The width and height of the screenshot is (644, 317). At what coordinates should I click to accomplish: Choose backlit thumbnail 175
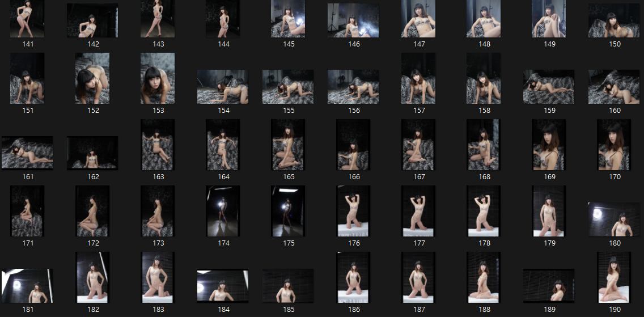[x=288, y=211]
